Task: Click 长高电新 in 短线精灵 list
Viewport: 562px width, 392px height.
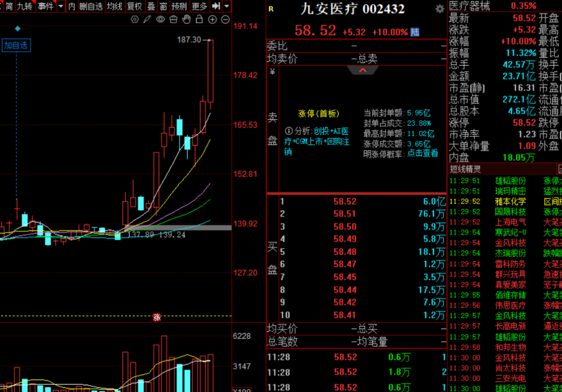Action: pos(510,326)
